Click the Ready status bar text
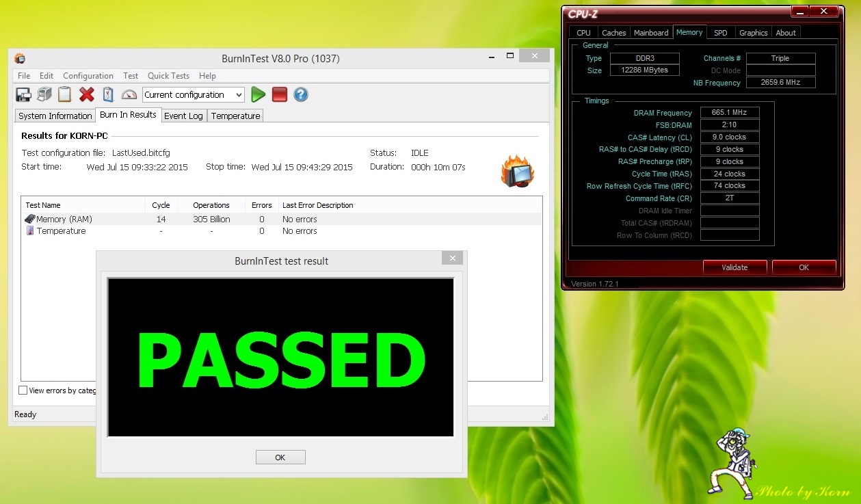The width and height of the screenshot is (861, 504). [25, 414]
